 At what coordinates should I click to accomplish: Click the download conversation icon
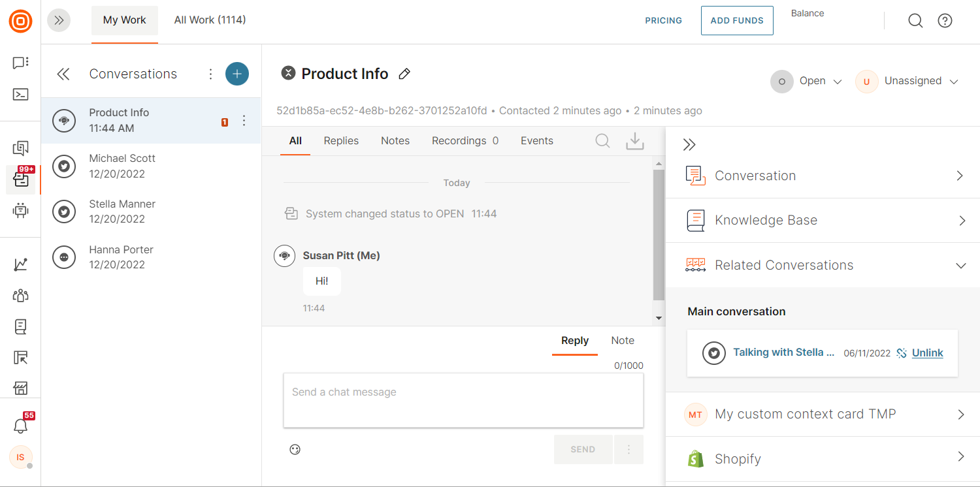(634, 141)
